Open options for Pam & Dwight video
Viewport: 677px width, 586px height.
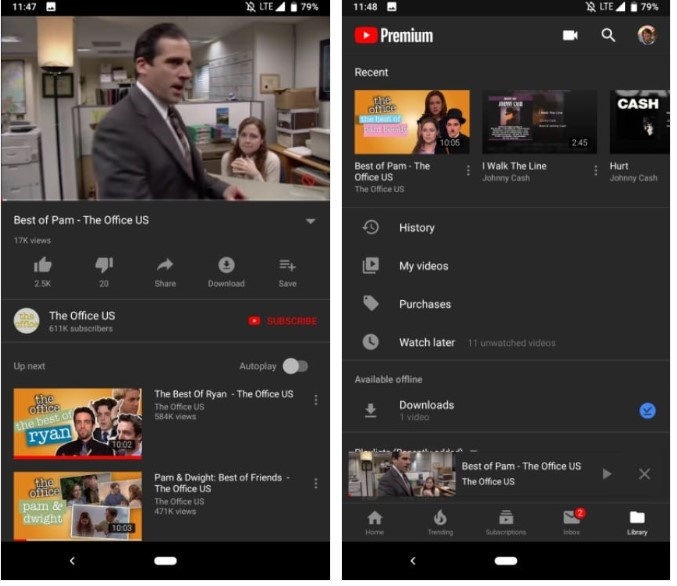(316, 484)
